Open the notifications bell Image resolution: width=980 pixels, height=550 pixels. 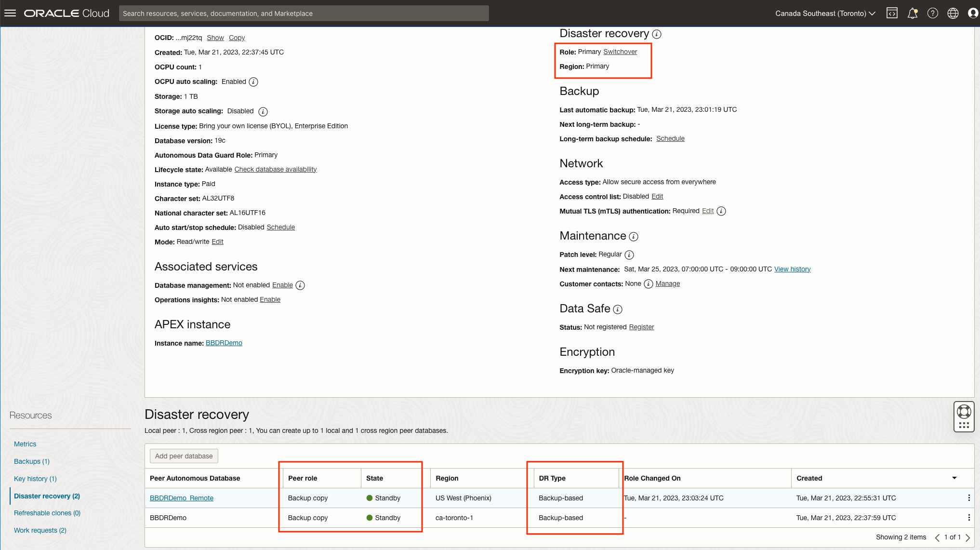pyautogui.click(x=913, y=13)
